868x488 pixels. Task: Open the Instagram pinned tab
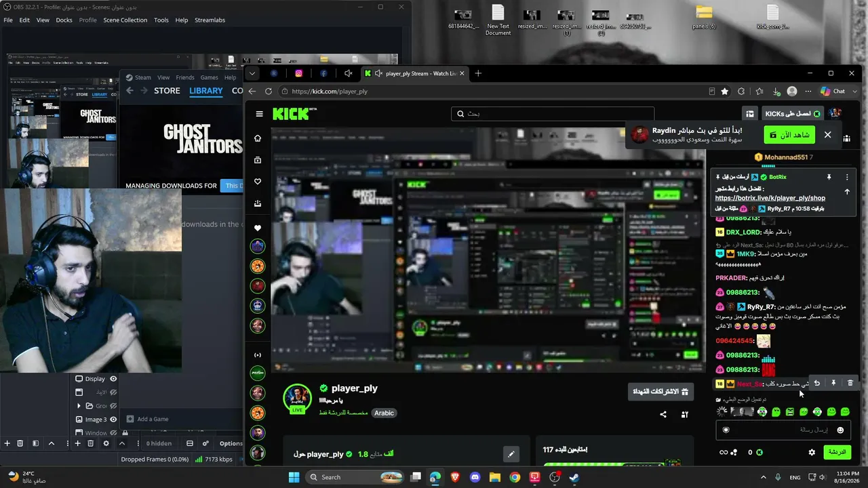click(298, 73)
